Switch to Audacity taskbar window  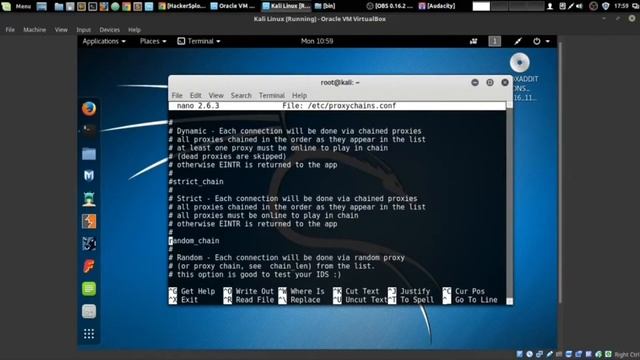click(437, 6)
